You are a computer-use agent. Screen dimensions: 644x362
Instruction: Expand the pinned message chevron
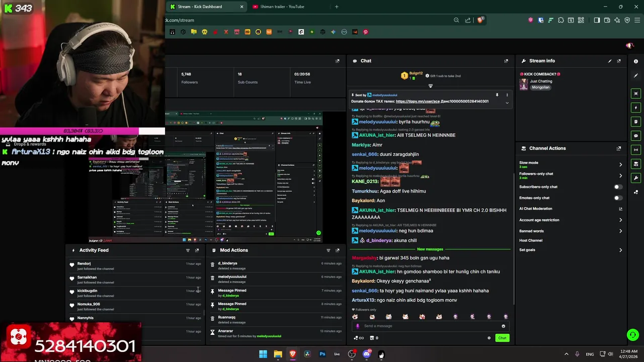click(x=507, y=103)
